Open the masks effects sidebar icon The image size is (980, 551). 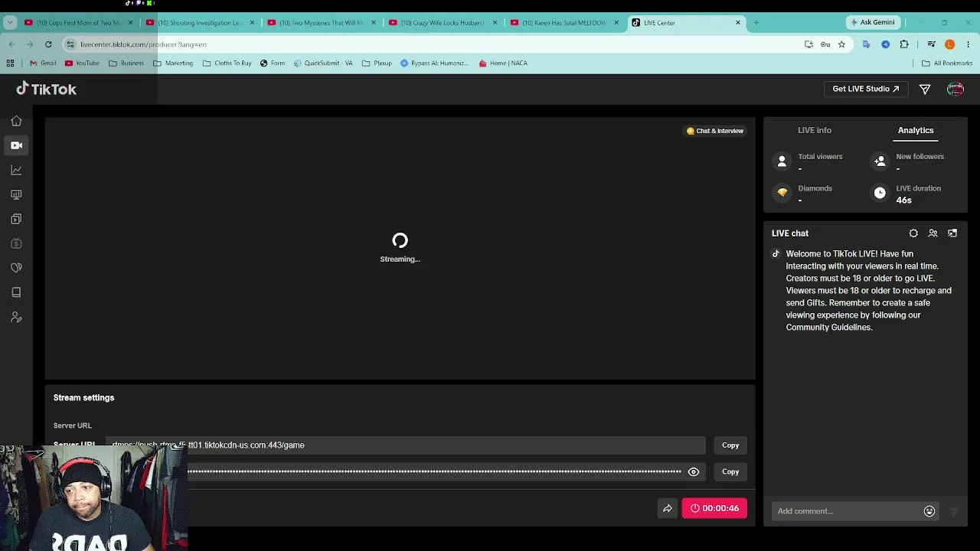click(16, 268)
